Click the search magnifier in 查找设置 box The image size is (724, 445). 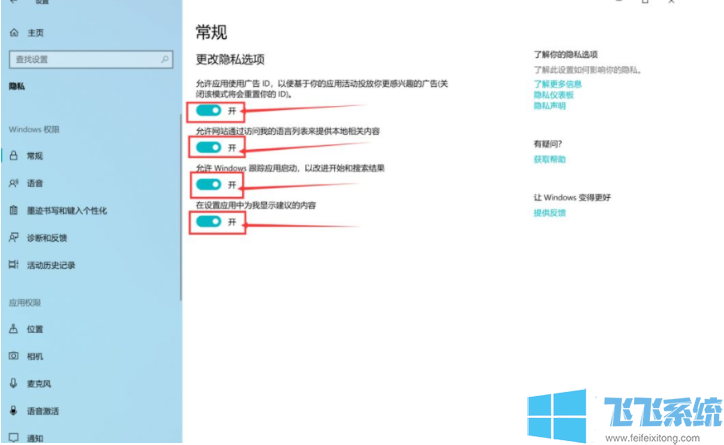point(164,60)
